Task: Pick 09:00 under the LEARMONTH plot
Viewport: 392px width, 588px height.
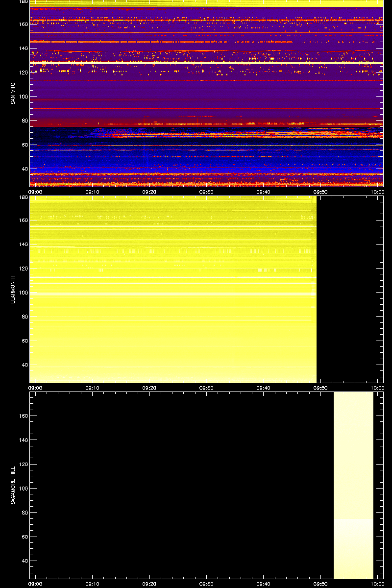Action: (36, 388)
